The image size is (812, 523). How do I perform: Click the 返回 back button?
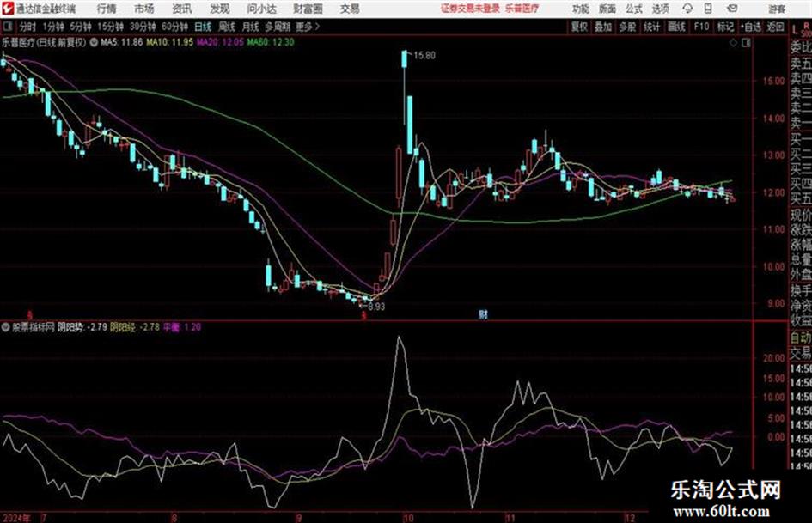tap(775, 27)
